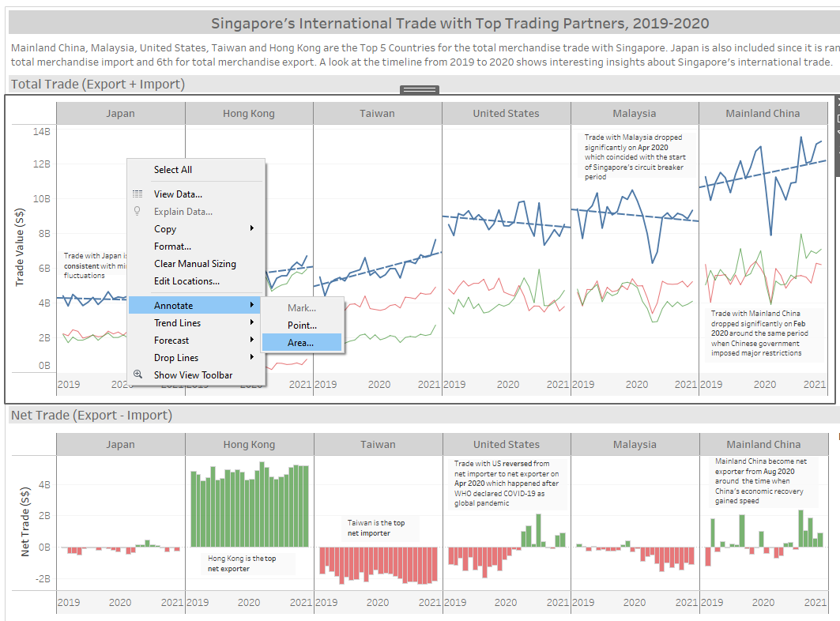
Task: Click the View Data grid icon
Action: (x=137, y=194)
